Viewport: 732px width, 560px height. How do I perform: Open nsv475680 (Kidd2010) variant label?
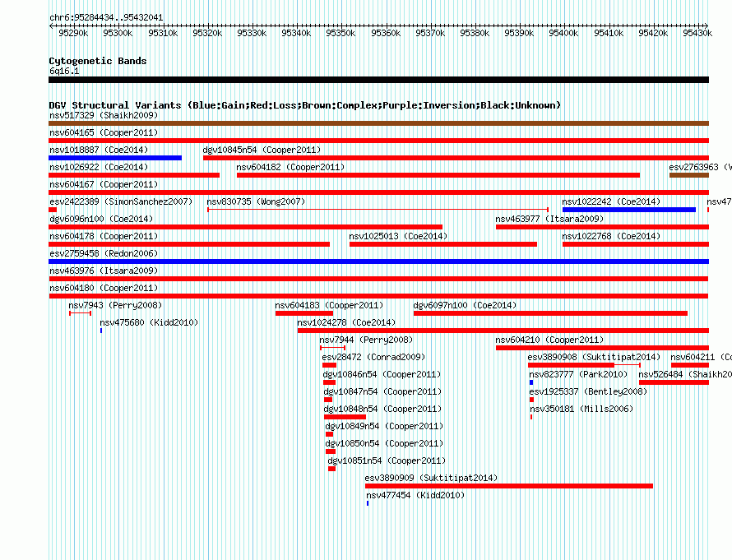tap(149, 322)
